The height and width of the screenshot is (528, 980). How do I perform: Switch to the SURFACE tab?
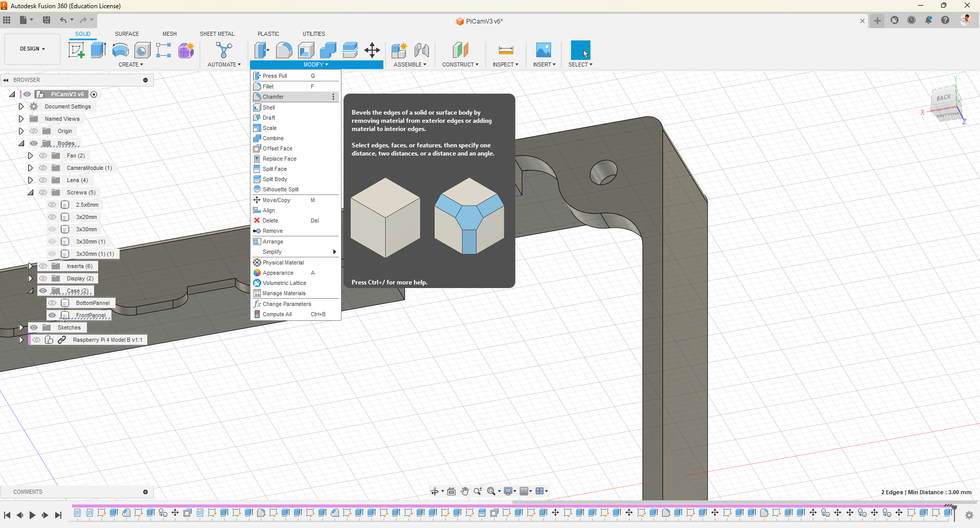point(127,34)
